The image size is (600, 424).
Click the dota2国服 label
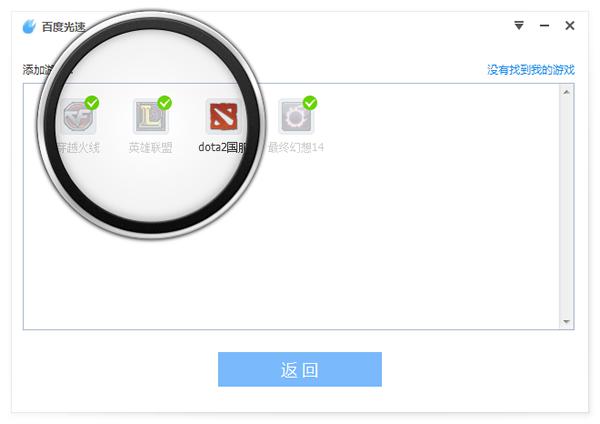pyautogui.click(x=223, y=147)
